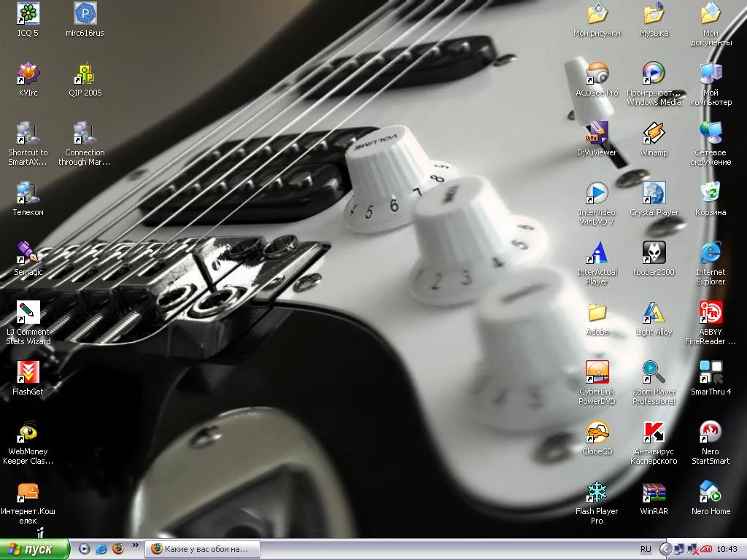
Task: Launch Winamp from the desktop
Action: tap(654, 133)
